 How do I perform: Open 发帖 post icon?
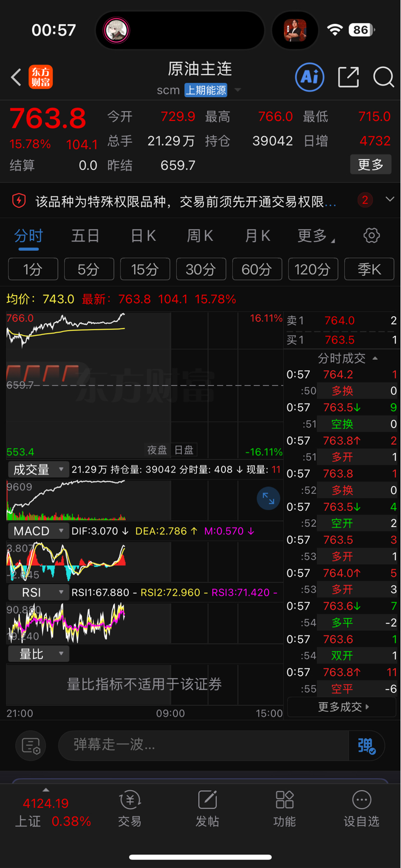(x=207, y=809)
